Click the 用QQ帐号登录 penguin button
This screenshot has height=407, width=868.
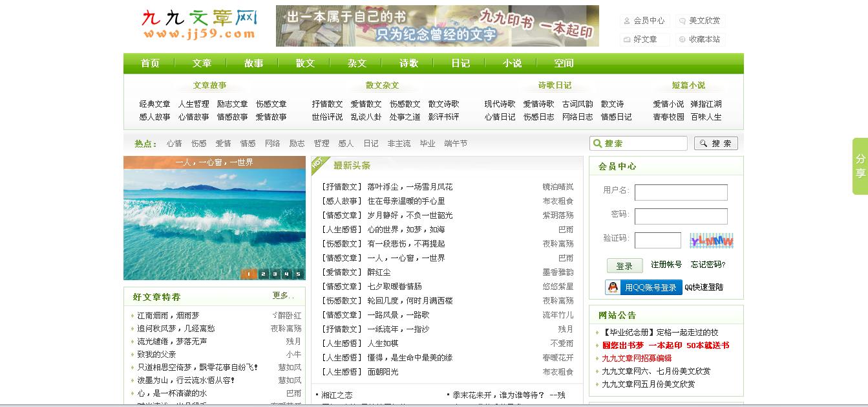tap(643, 287)
